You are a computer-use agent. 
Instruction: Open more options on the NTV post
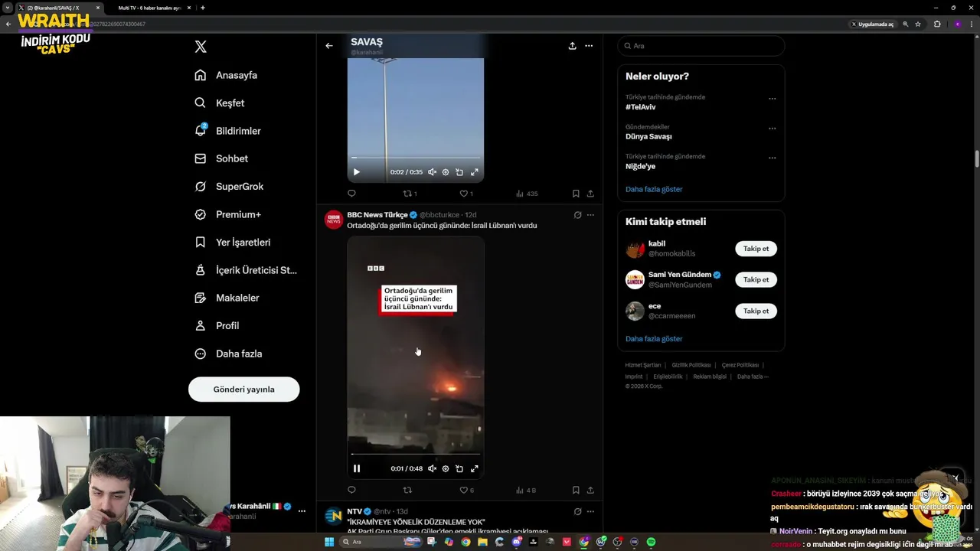pos(590,511)
